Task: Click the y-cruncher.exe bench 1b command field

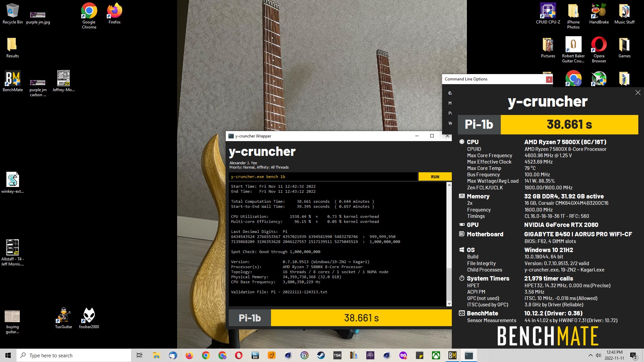Action: tap(323, 177)
